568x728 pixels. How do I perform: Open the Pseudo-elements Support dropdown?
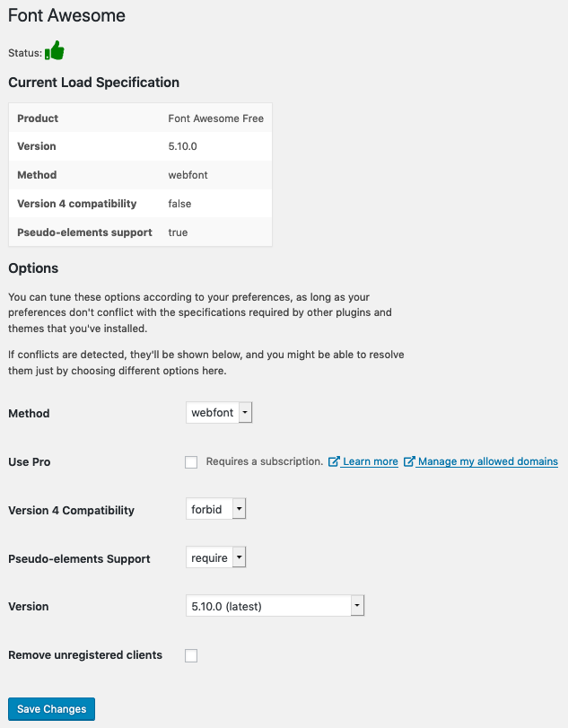pos(215,557)
